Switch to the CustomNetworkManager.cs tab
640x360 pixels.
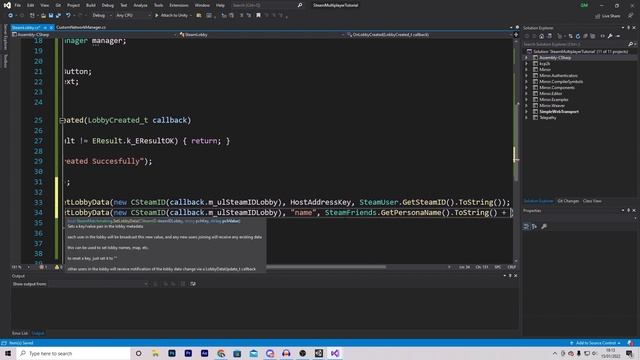[81, 27]
